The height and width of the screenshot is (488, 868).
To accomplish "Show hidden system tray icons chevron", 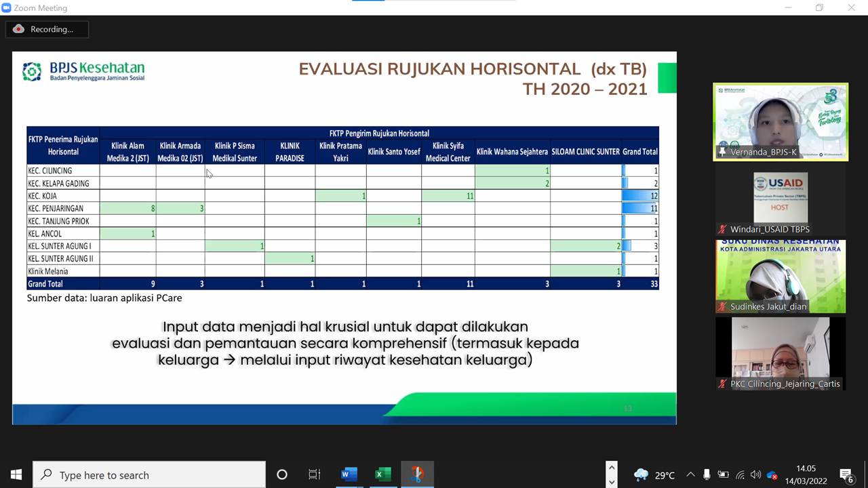I will [x=690, y=474].
